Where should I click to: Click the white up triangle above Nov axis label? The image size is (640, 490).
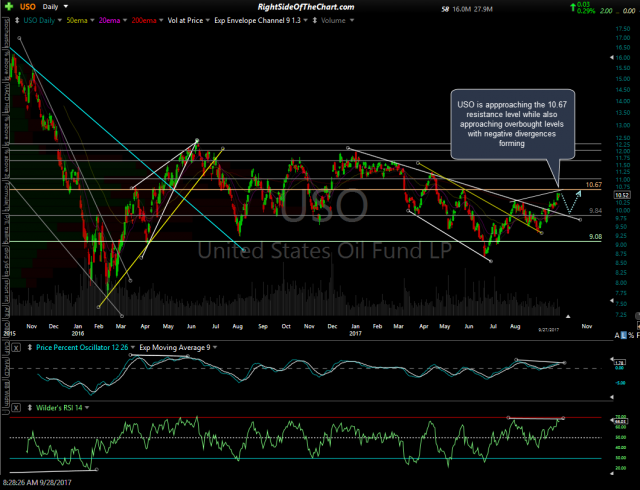(568, 316)
